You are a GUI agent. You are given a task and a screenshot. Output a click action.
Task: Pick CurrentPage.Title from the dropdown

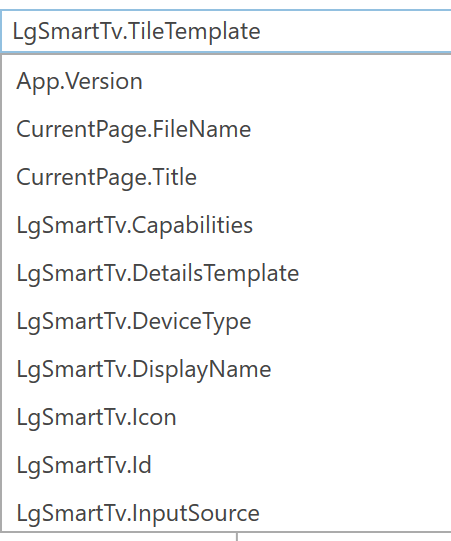(226, 177)
